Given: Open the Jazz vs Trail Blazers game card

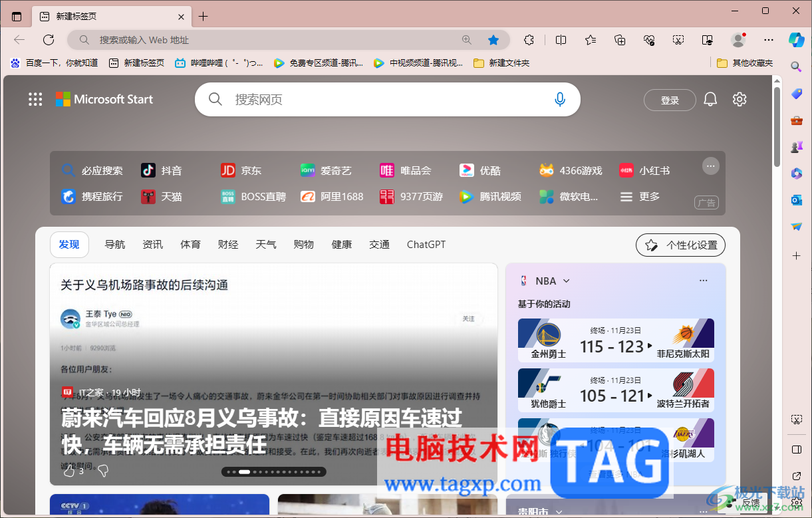Looking at the screenshot, I should (x=616, y=390).
